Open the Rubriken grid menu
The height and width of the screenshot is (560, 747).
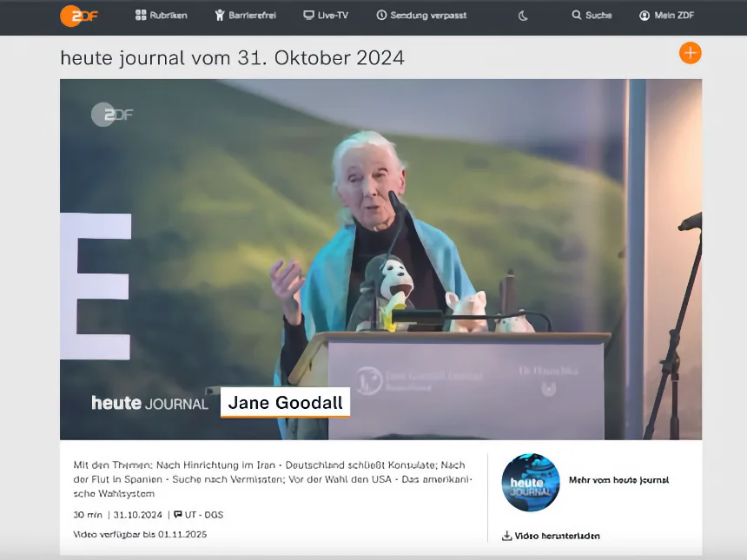(161, 16)
